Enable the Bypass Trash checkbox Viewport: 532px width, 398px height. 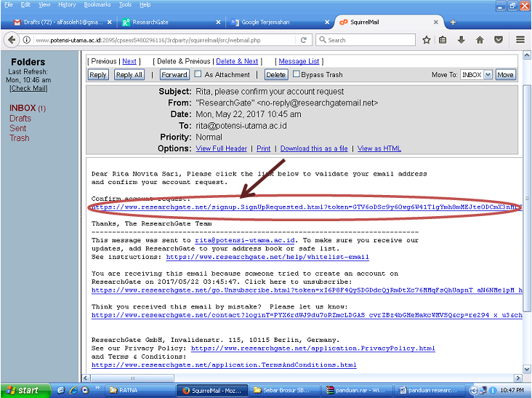click(297, 73)
